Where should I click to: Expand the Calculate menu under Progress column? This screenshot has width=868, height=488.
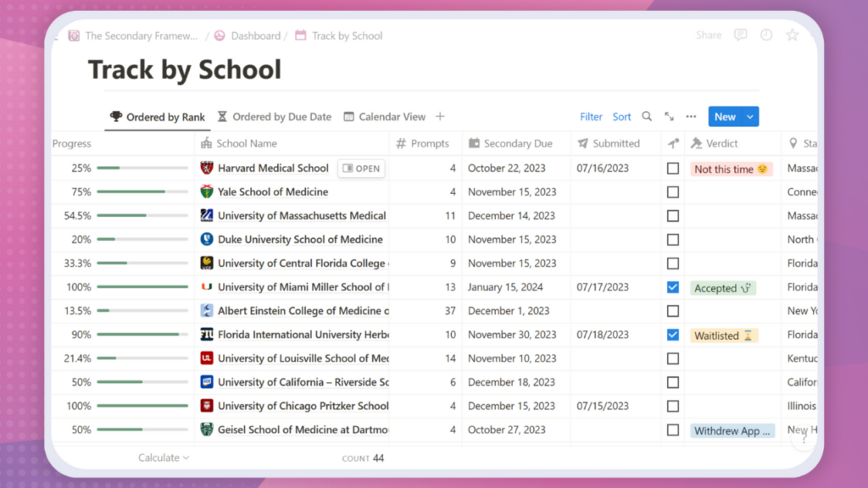[164, 457]
